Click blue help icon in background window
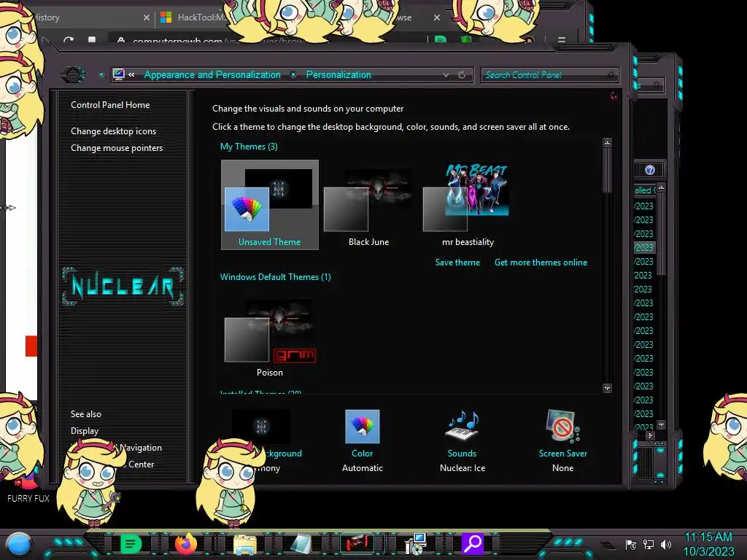 tap(650, 170)
